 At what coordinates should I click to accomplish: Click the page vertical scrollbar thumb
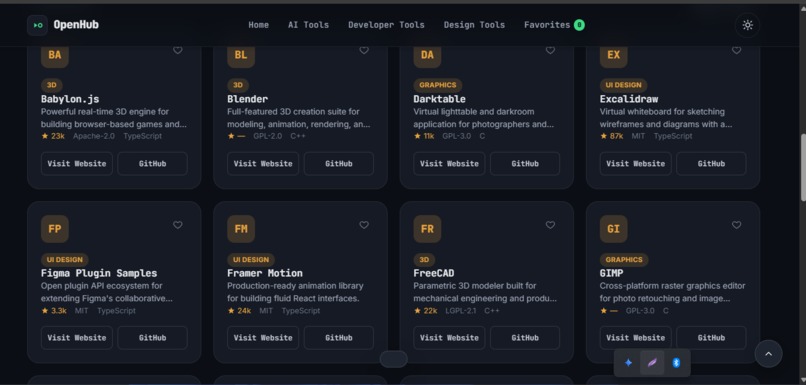click(x=803, y=167)
